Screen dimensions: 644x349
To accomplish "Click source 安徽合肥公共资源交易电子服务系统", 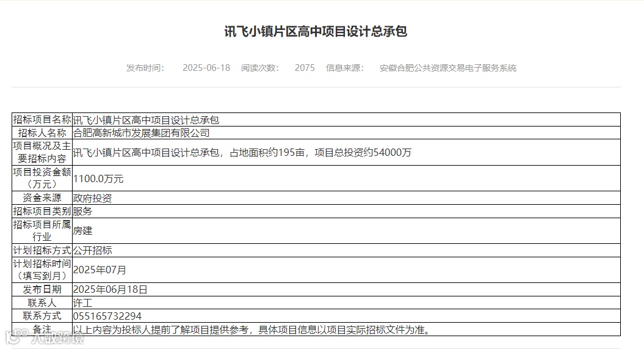I will click(447, 68).
